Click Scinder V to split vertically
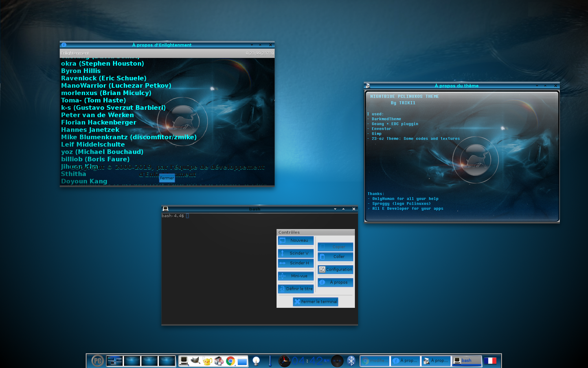Screen dimensions: 588x368 click(296, 253)
